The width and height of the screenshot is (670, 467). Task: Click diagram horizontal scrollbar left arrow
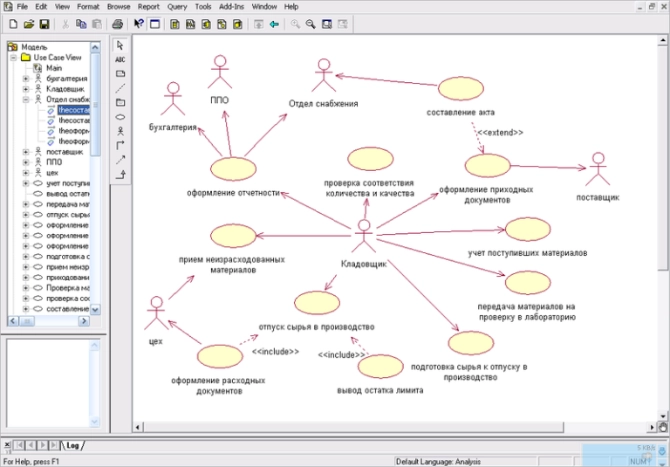pyautogui.click(x=138, y=427)
